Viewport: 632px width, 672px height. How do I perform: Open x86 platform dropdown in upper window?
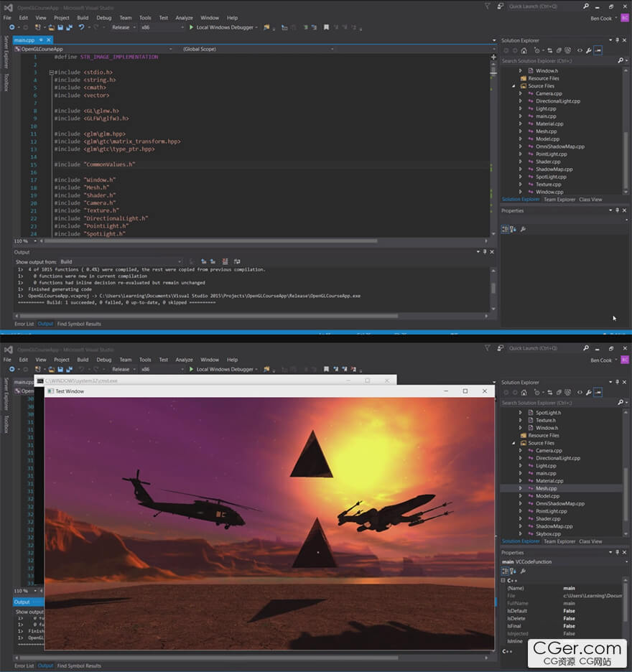(x=162, y=27)
